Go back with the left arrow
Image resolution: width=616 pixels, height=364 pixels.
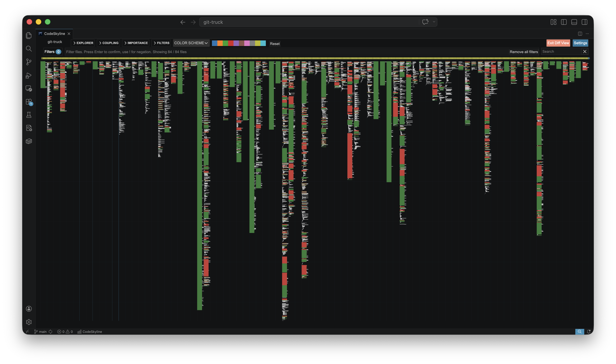tap(183, 22)
